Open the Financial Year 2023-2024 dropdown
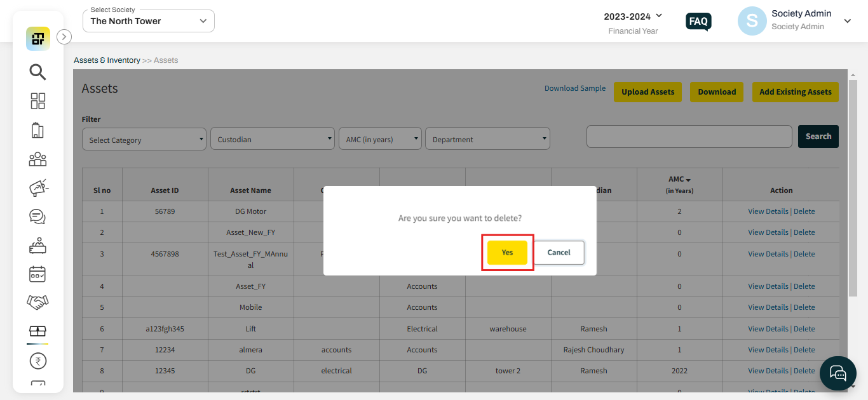The image size is (868, 400). (633, 16)
